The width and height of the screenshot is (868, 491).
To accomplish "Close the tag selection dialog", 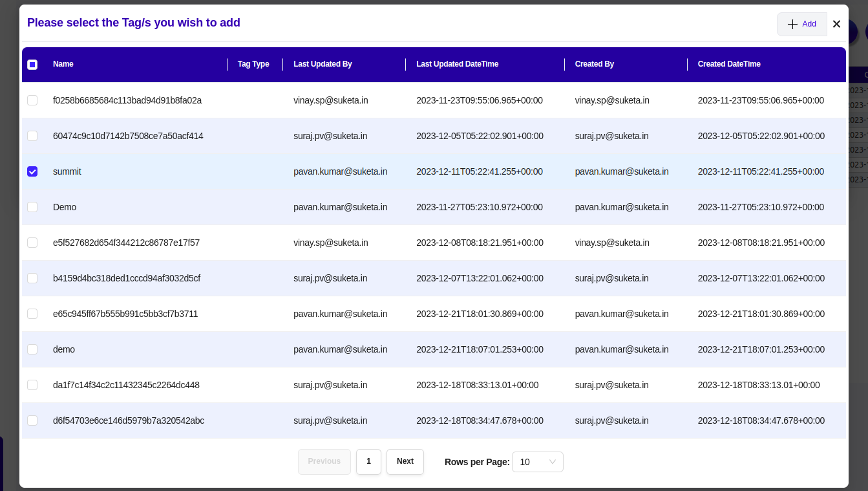I will point(836,24).
